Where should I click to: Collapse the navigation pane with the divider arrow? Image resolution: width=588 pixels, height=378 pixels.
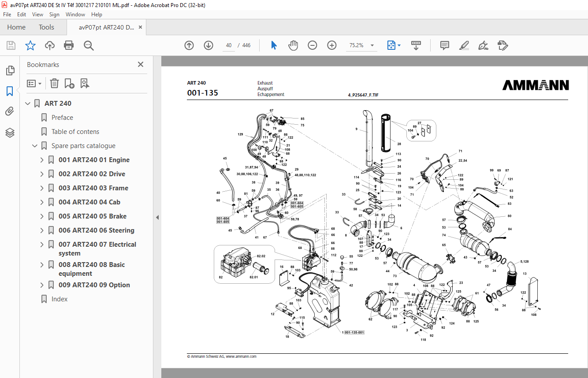(x=157, y=217)
